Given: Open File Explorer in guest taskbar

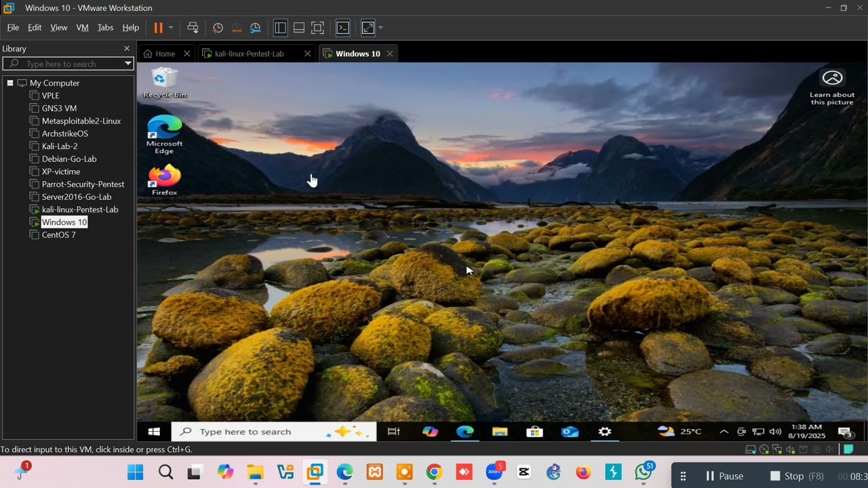Looking at the screenshot, I should [500, 432].
